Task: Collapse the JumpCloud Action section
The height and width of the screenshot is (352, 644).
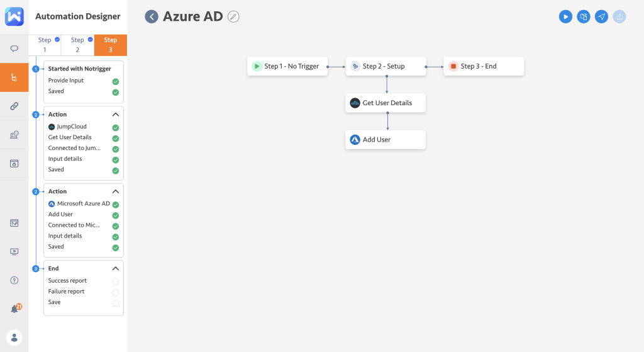Action: pos(116,115)
